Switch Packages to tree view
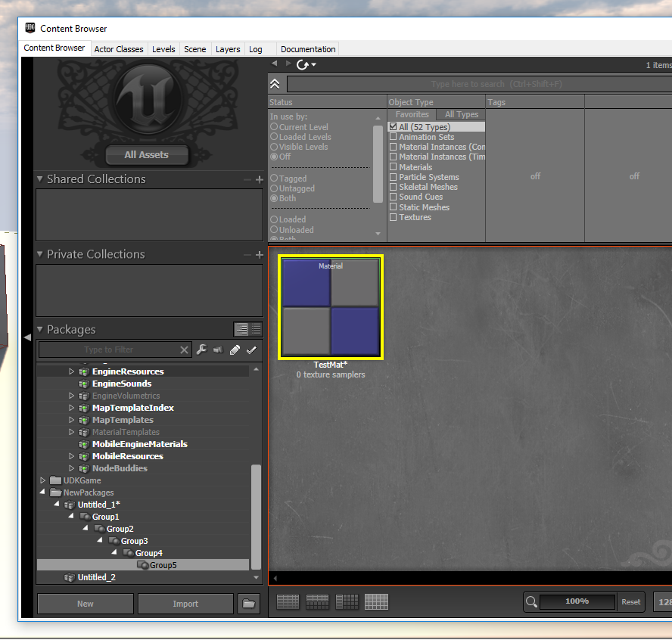This screenshot has width=672, height=640. coord(241,329)
